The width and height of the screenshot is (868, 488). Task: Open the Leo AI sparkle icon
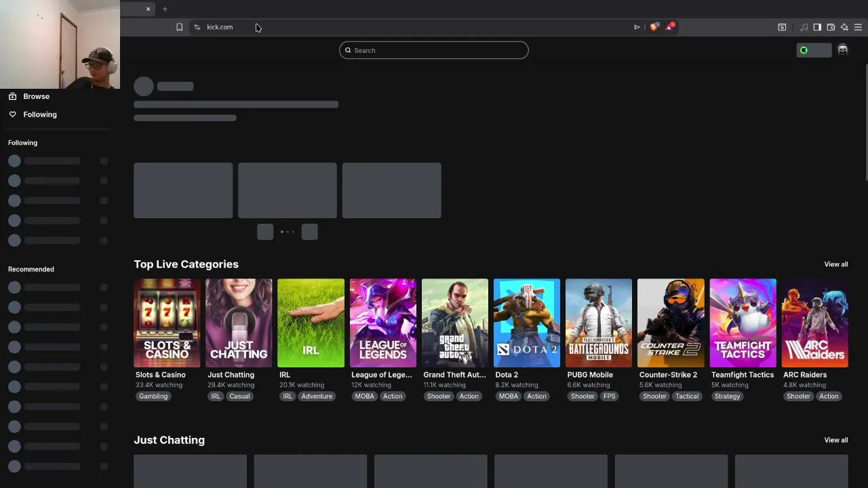tap(844, 27)
